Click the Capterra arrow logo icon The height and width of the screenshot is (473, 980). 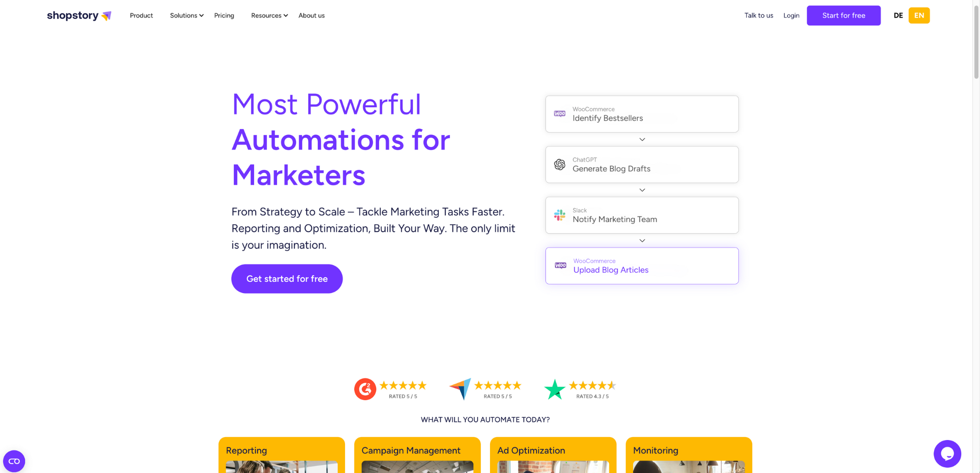click(x=460, y=389)
